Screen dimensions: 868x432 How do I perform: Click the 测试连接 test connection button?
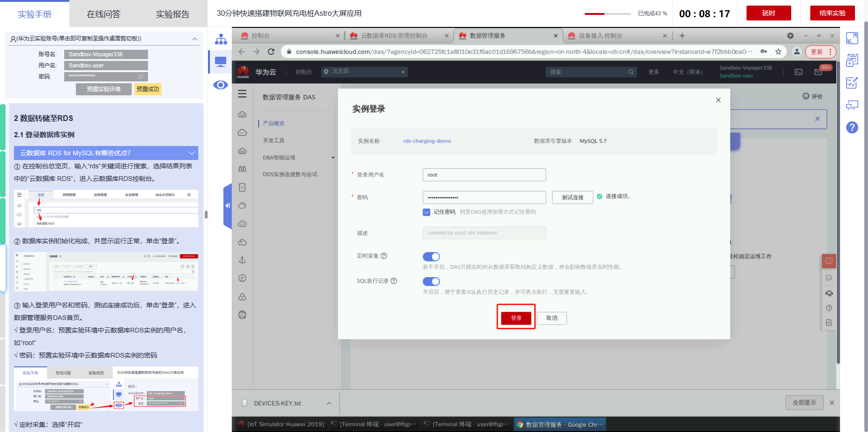572,198
